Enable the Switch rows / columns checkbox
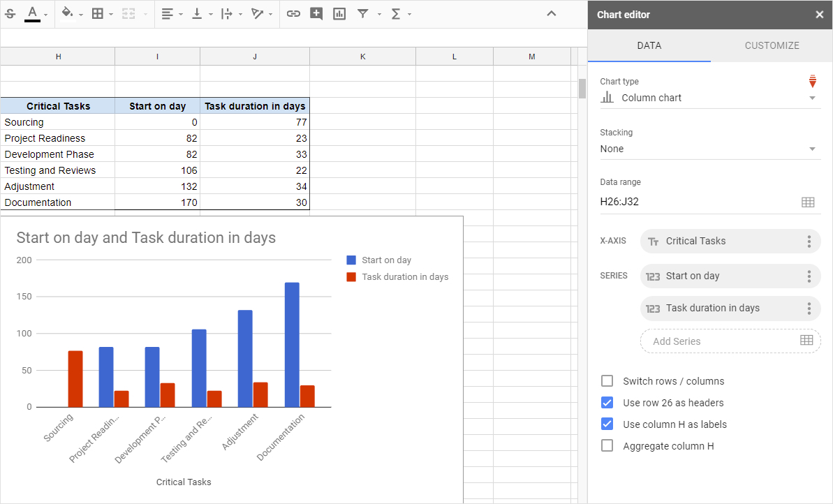This screenshot has width=833, height=504. coord(607,381)
